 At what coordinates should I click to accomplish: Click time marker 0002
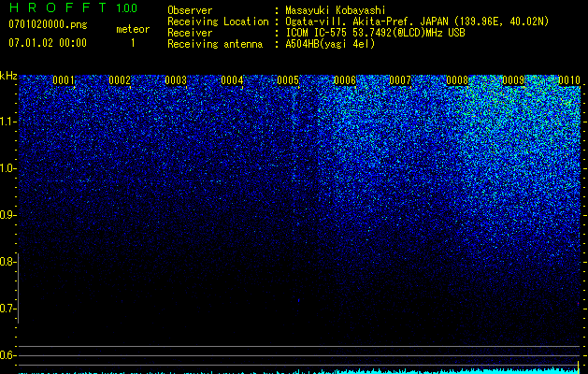pyautogui.click(x=120, y=80)
